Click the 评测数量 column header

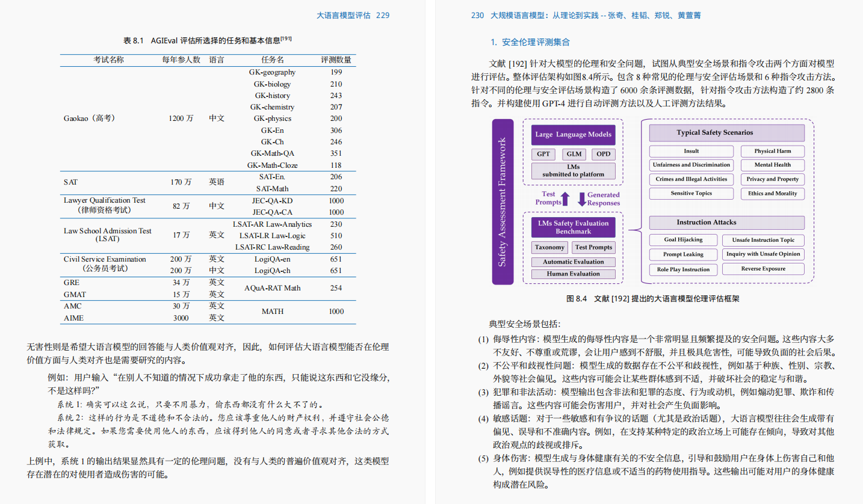pos(336,60)
